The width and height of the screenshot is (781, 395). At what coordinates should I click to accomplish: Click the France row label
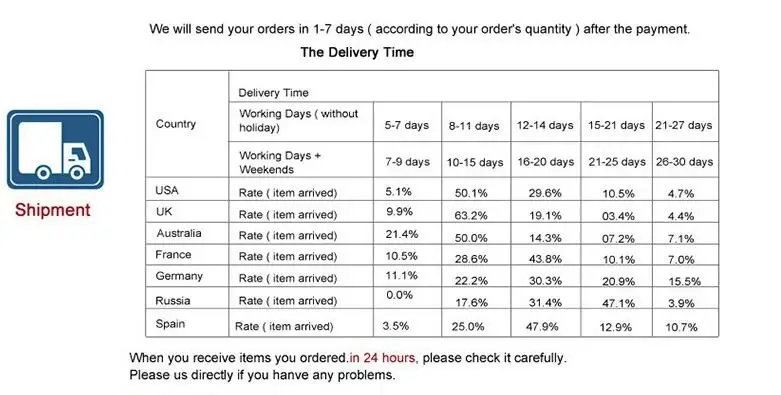[173, 255]
